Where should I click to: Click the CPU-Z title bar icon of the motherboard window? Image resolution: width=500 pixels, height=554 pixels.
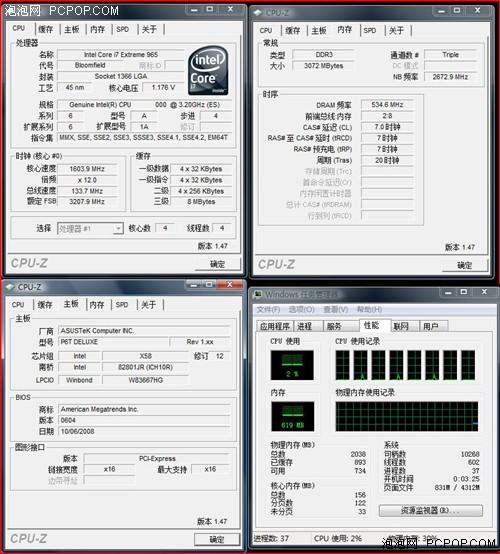pyautogui.click(x=10, y=287)
